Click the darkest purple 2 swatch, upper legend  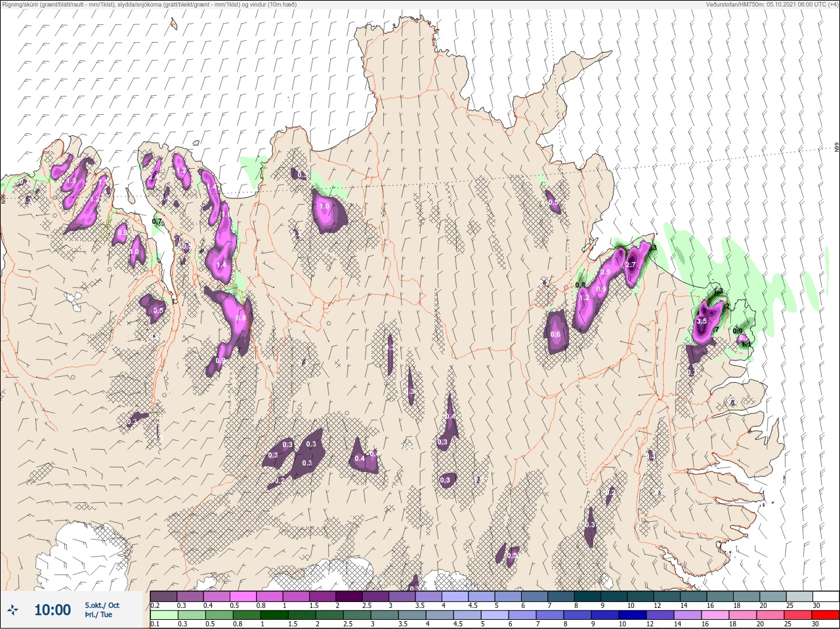click(x=350, y=596)
